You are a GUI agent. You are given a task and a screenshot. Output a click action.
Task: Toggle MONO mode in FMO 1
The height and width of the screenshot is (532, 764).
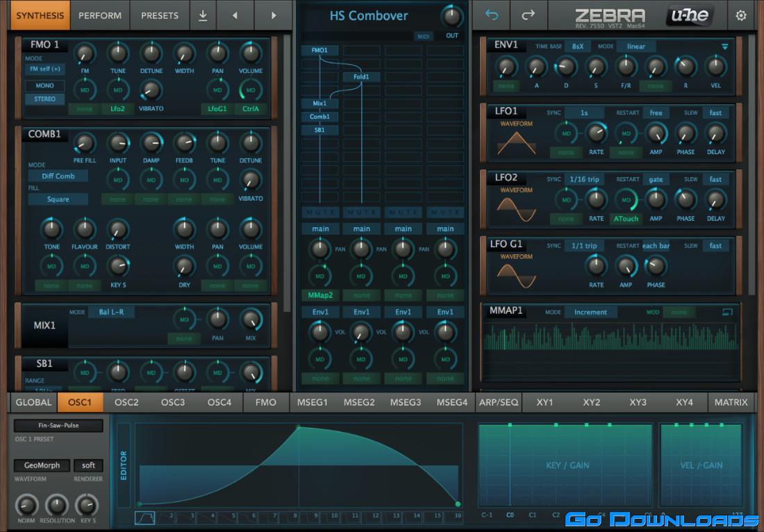[44, 85]
